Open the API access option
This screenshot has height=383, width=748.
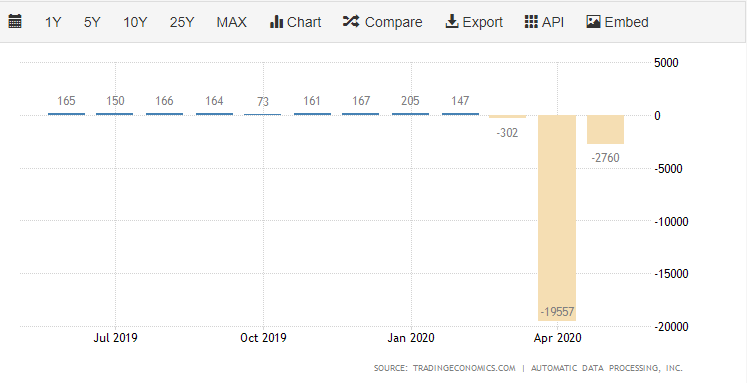pos(544,22)
